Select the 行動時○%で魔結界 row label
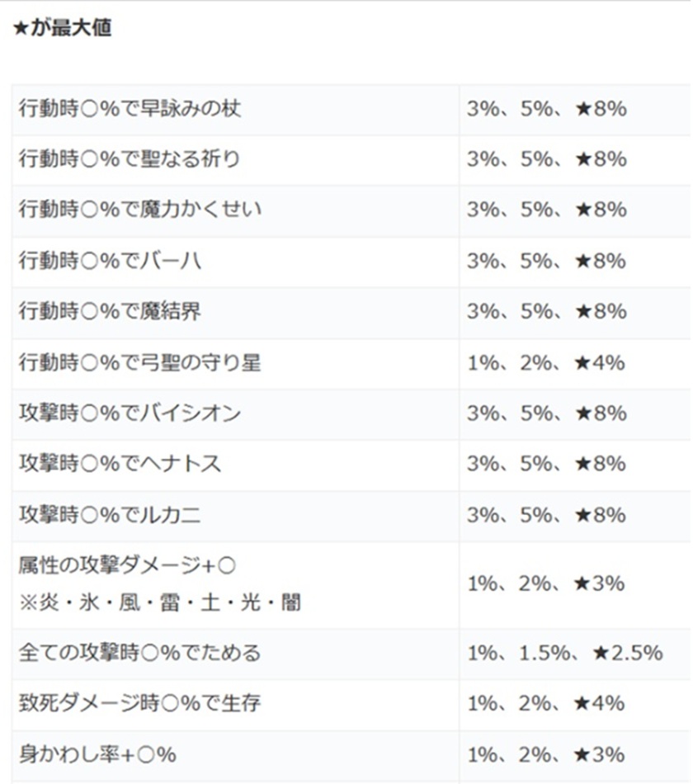The width and height of the screenshot is (693, 784). point(110,312)
